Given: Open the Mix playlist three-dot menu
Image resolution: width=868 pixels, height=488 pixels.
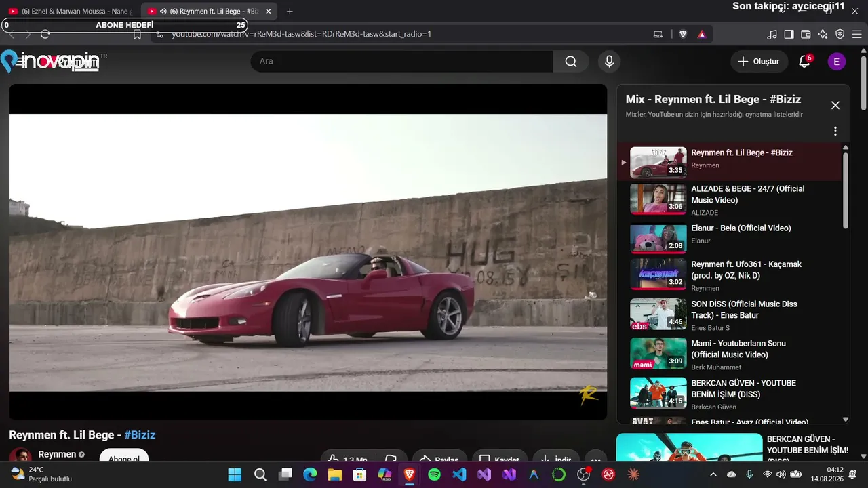Looking at the screenshot, I should pos(835,131).
